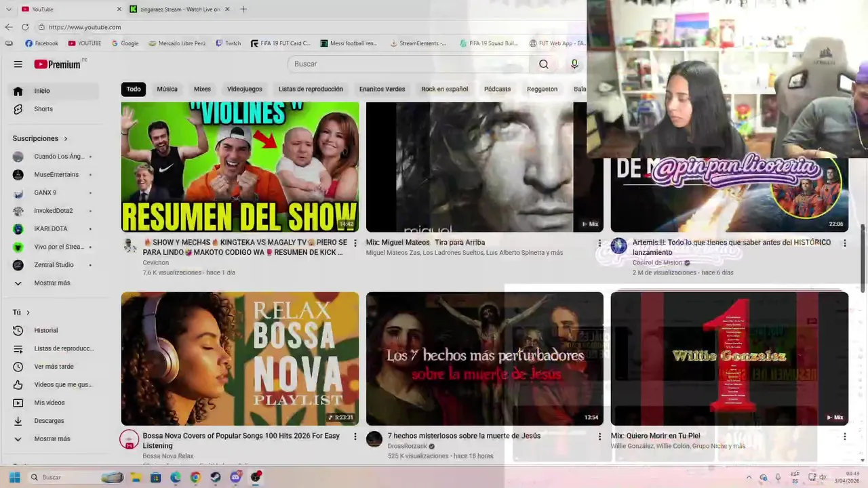This screenshot has height=488, width=868.
Task: Open the tab search dropdown arrow
Action: point(8,9)
